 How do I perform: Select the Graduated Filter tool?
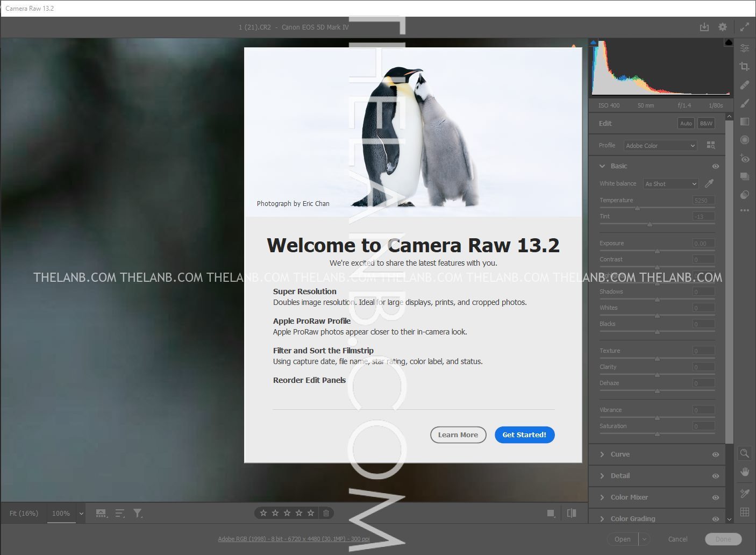coord(745,122)
